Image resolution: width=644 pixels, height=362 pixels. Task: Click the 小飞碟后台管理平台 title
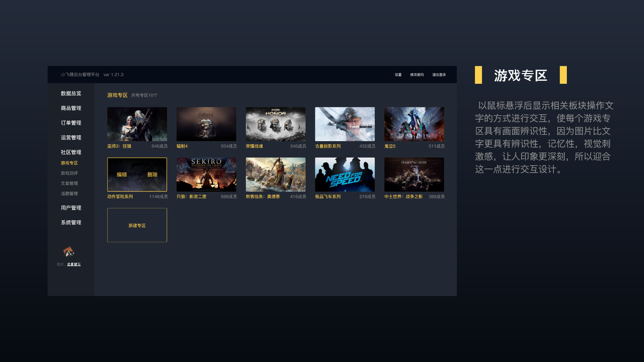click(x=80, y=75)
